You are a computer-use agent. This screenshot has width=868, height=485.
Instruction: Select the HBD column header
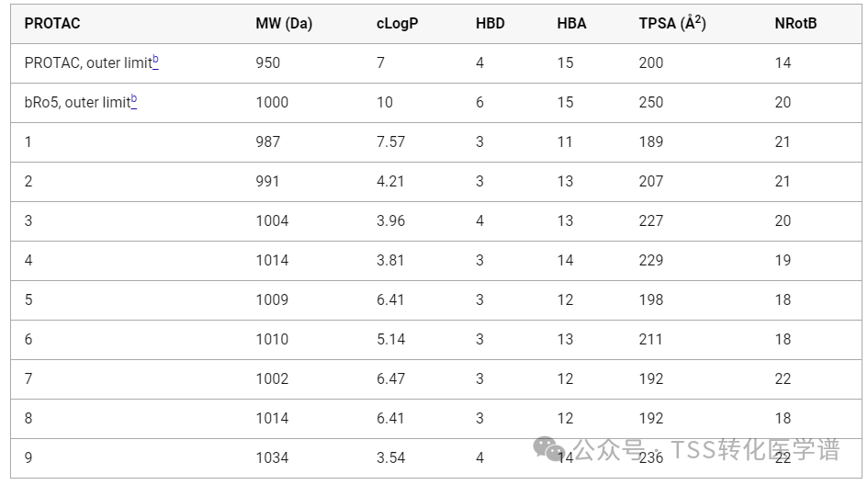click(490, 24)
